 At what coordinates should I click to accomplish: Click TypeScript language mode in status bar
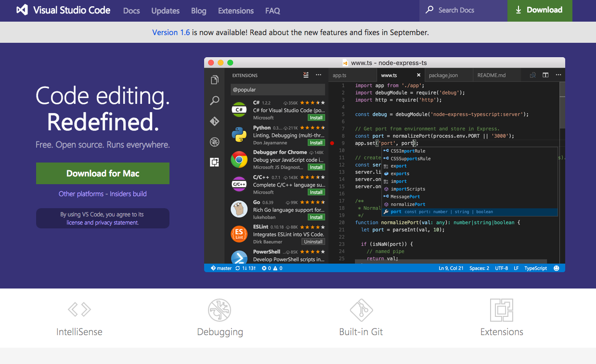pos(536,268)
